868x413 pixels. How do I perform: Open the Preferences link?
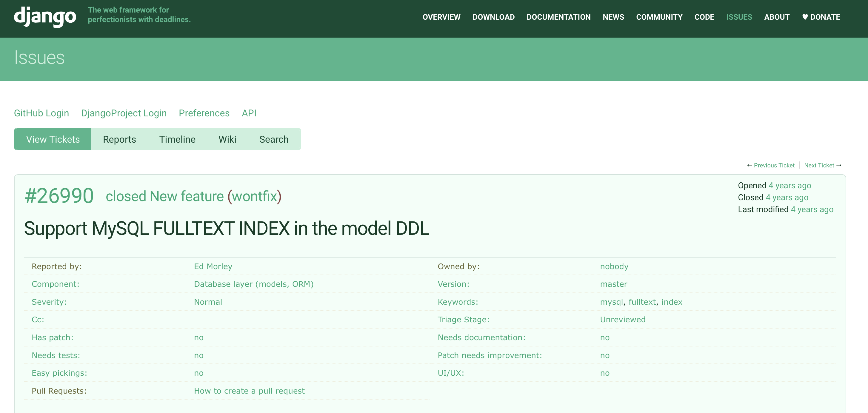[x=204, y=113]
